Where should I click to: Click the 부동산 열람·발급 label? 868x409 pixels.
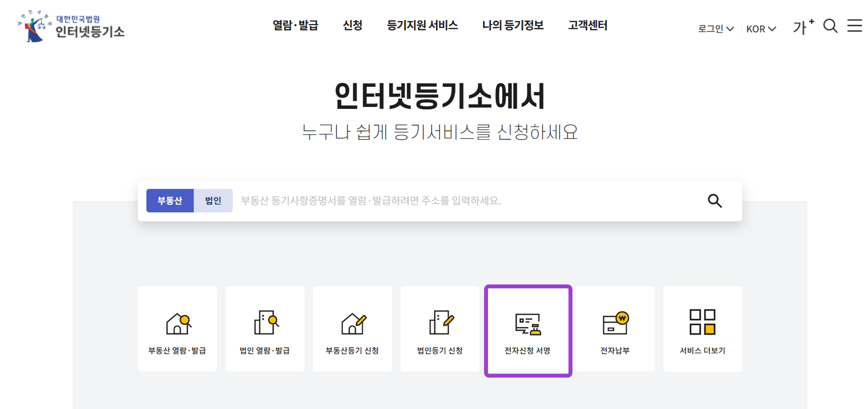pyautogui.click(x=177, y=351)
